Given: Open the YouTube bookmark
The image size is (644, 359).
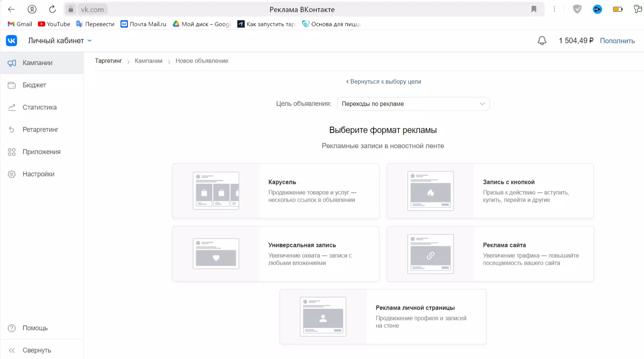Looking at the screenshot, I should pyautogui.click(x=54, y=24).
